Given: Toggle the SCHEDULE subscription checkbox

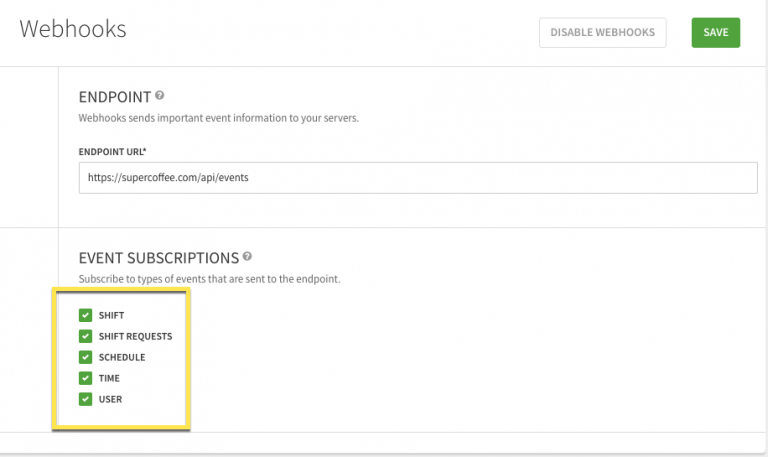Looking at the screenshot, I should pos(85,357).
